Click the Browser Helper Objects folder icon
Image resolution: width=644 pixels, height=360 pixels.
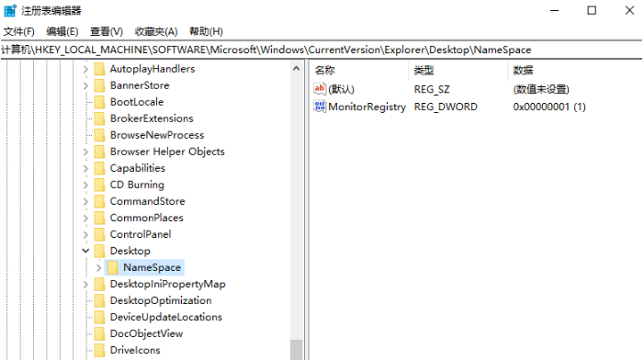99,152
